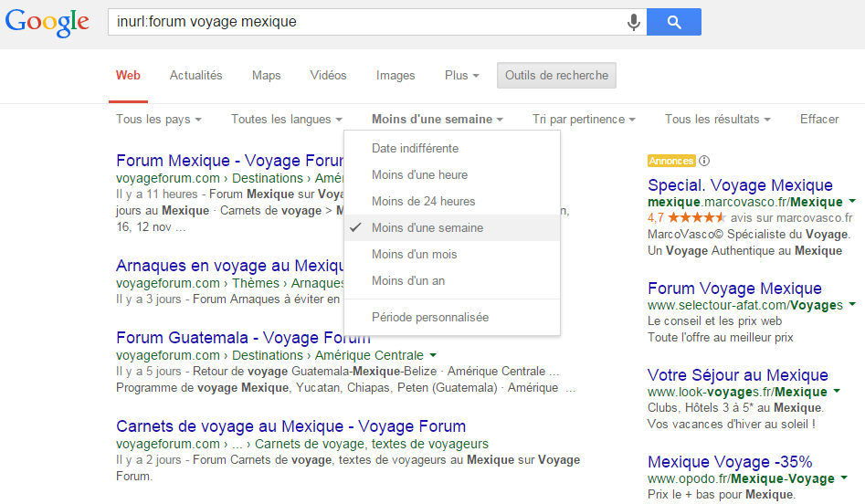Open the Maps tab
865x504 pixels.
pos(267,76)
